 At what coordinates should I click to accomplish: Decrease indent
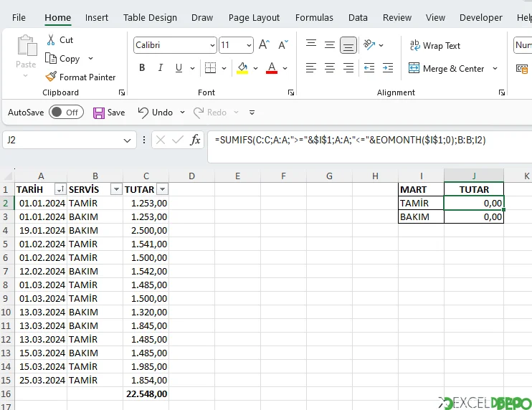(369, 68)
